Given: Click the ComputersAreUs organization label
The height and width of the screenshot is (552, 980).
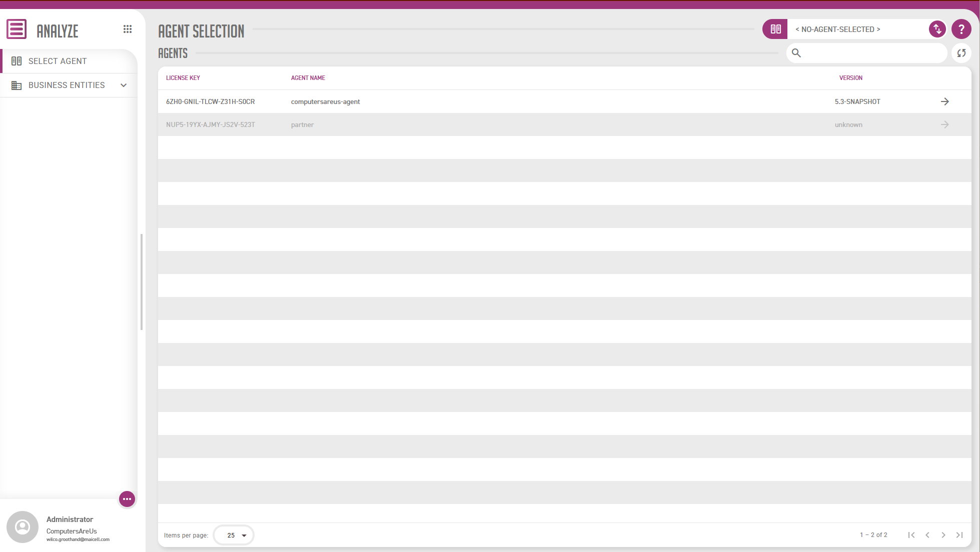Looking at the screenshot, I should 72,531.
